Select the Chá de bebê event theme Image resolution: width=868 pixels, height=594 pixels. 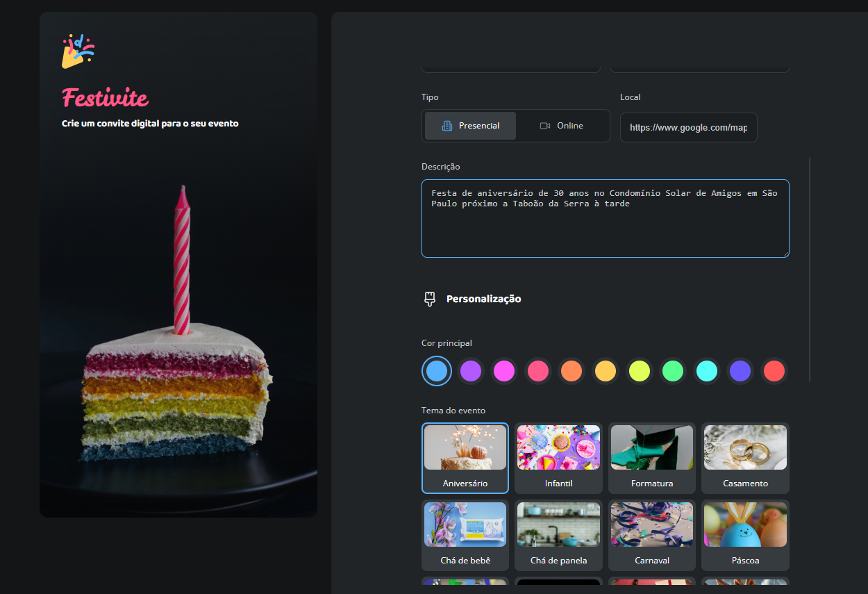(x=465, y=536)
